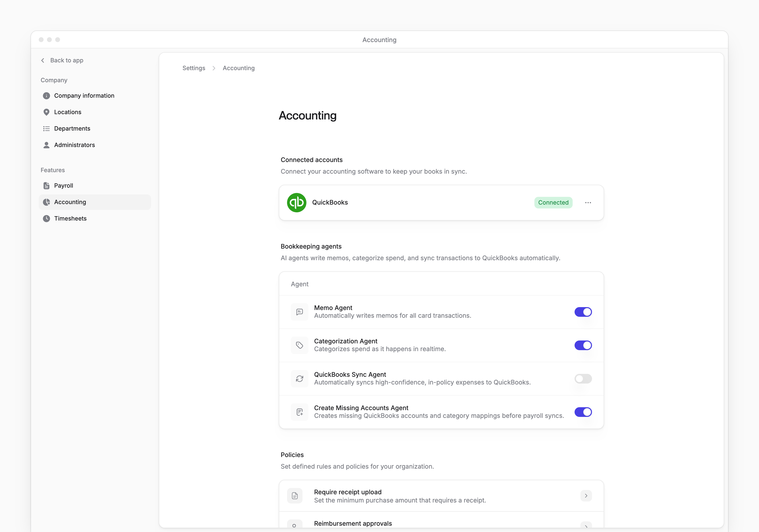Open Payroll feature settings

(x=95, y=185)
